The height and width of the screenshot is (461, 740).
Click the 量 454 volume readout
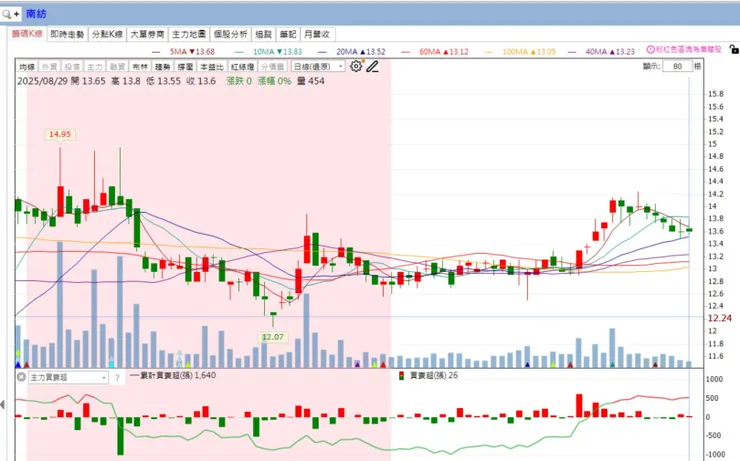(x=311, y=81)
